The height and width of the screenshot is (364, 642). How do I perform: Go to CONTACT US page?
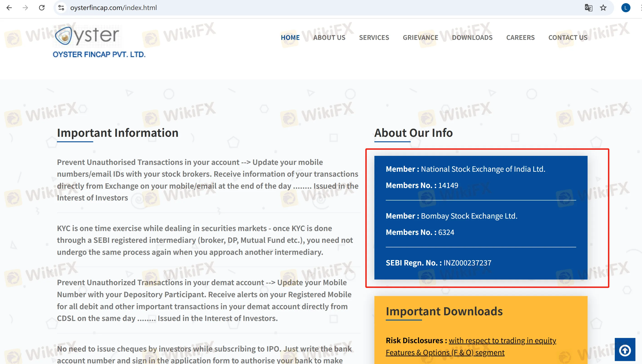pos(568,38)
